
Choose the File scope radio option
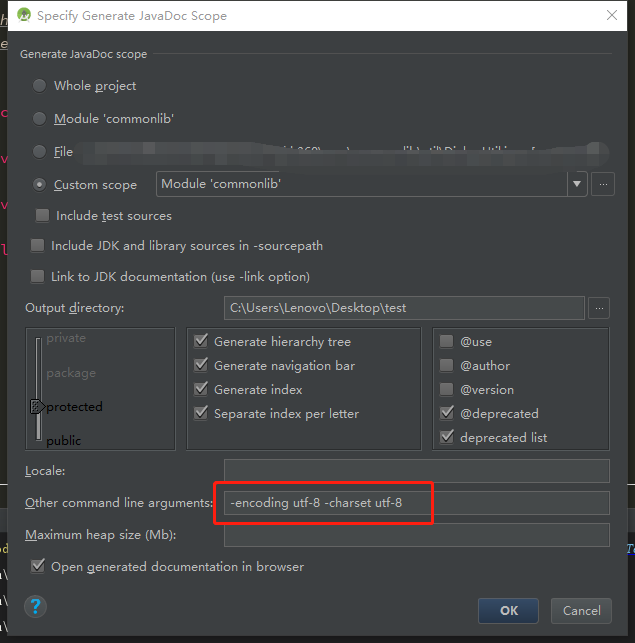click(40, 152)
